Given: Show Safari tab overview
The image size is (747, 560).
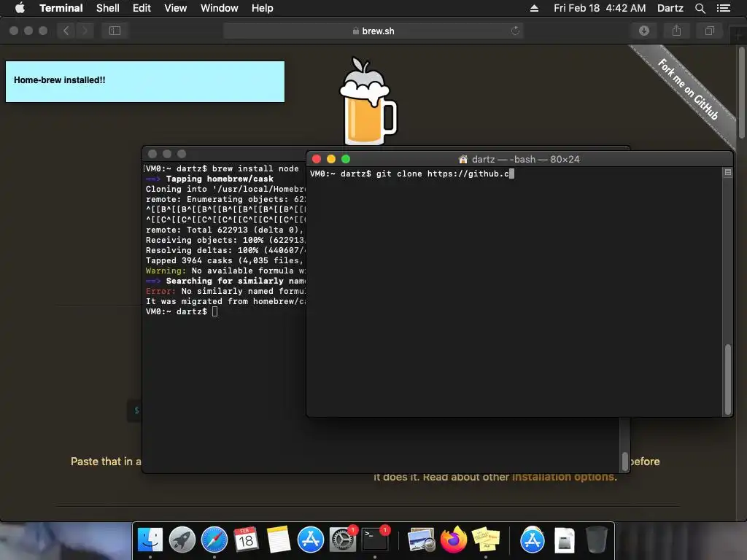Looking at the screenshot, I should [x=709, y=31].
